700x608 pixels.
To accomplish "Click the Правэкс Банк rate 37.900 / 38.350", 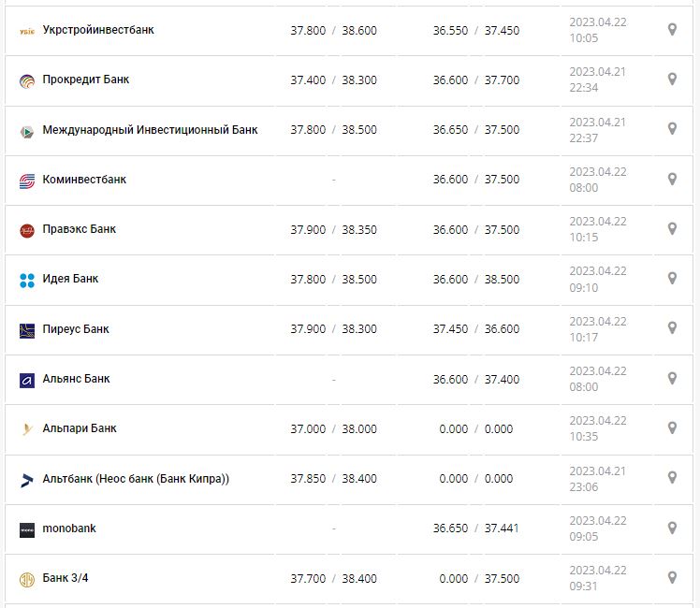I will 333,229.
